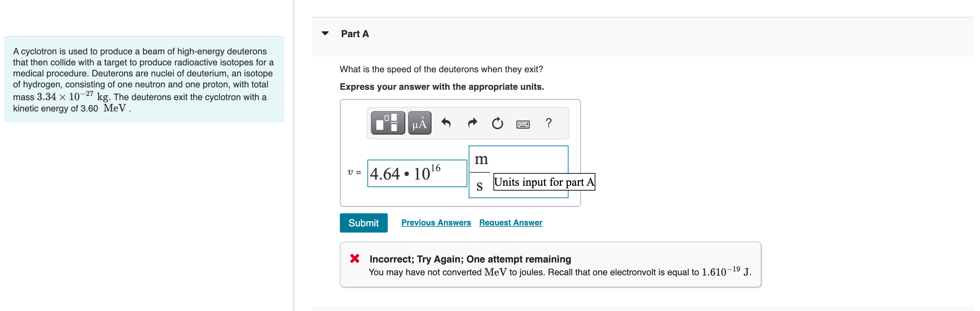Click the Incorrect; Try Again feedback message

[x=470, y=259]
